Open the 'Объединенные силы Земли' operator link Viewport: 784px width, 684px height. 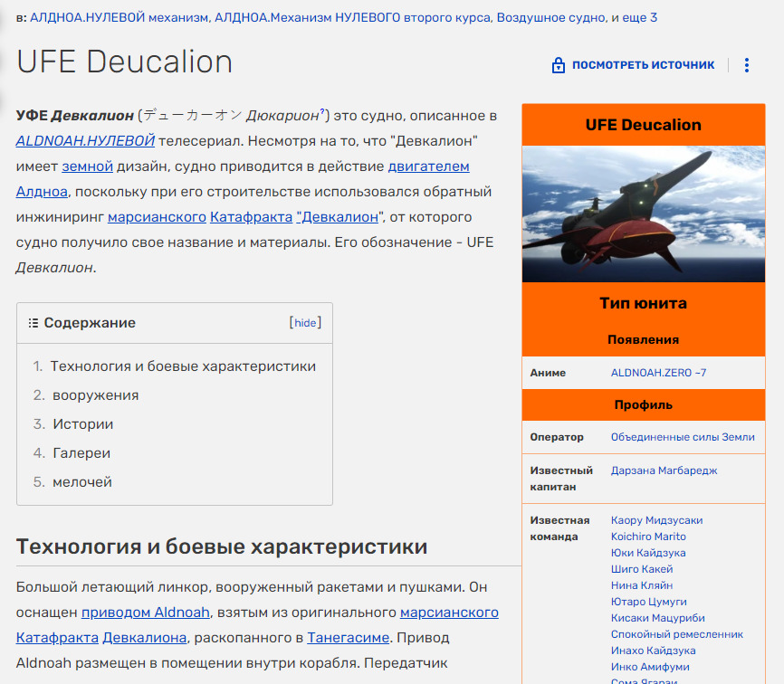click(683, 437)
